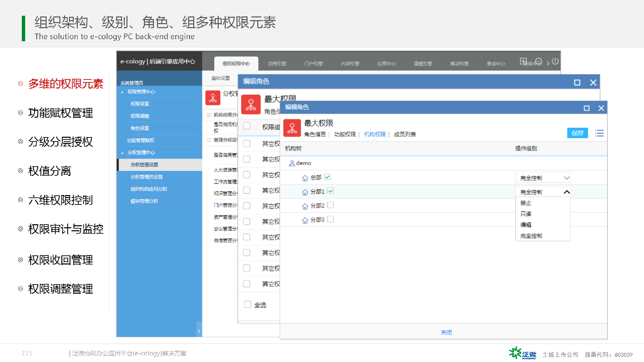Close the back 编辑角色 dialog with X

pos(593,82)
